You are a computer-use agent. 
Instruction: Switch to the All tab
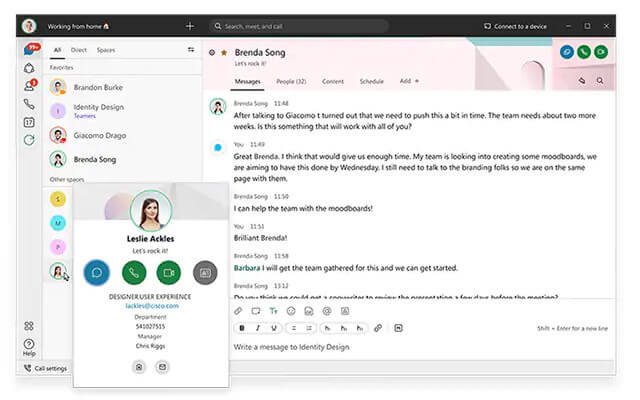click(58, 50)
